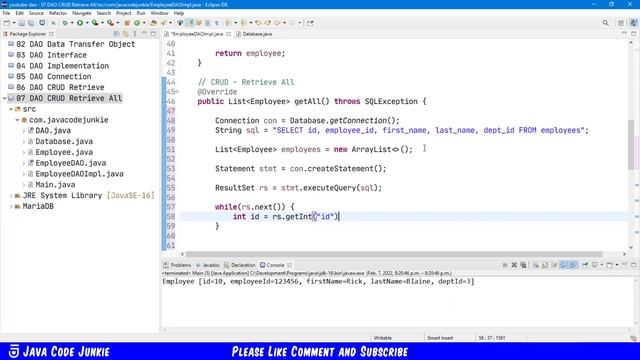The height and width of the screenshot is (360, 640).
Task: Click the 'Writable' status bar entry
Action: [x=382, y=338]
